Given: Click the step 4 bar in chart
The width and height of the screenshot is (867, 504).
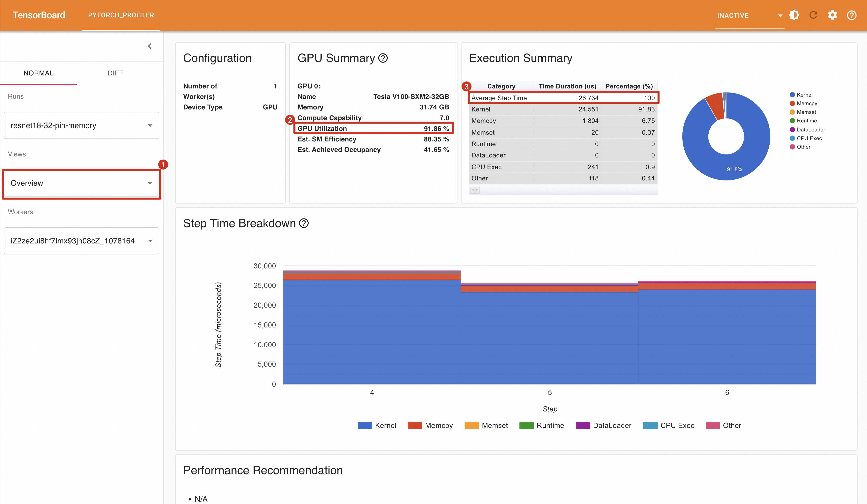Looking at the screenshot, I should click(x=372, y=327).
